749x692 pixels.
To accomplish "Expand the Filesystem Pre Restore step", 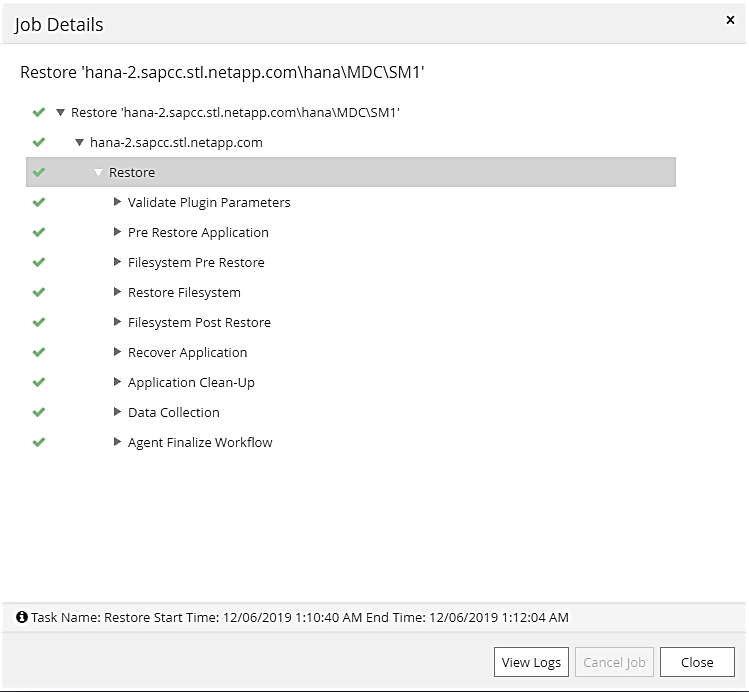I will click(x=118, y=262).
